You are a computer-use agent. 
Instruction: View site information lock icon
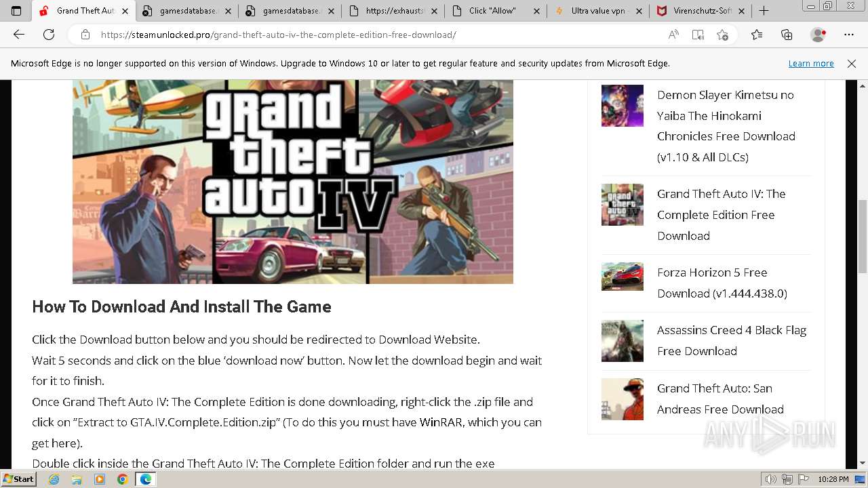tap(85, 35)
